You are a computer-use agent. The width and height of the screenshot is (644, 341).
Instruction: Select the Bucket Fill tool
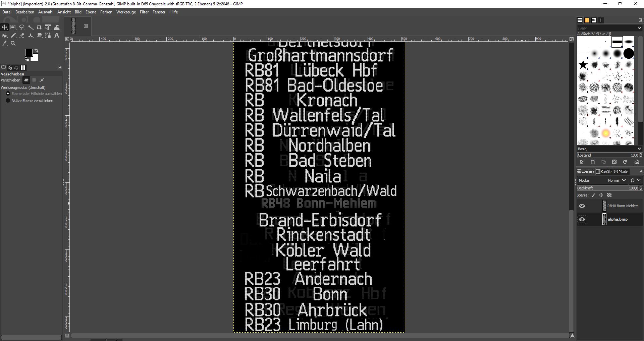4,36
